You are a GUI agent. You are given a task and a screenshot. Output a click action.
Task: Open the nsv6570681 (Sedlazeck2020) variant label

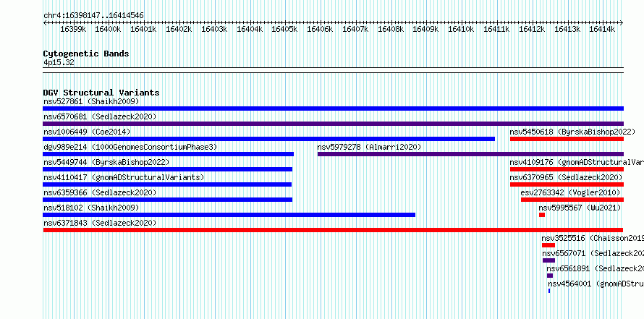pyautogui.click(x=100, y=116)
